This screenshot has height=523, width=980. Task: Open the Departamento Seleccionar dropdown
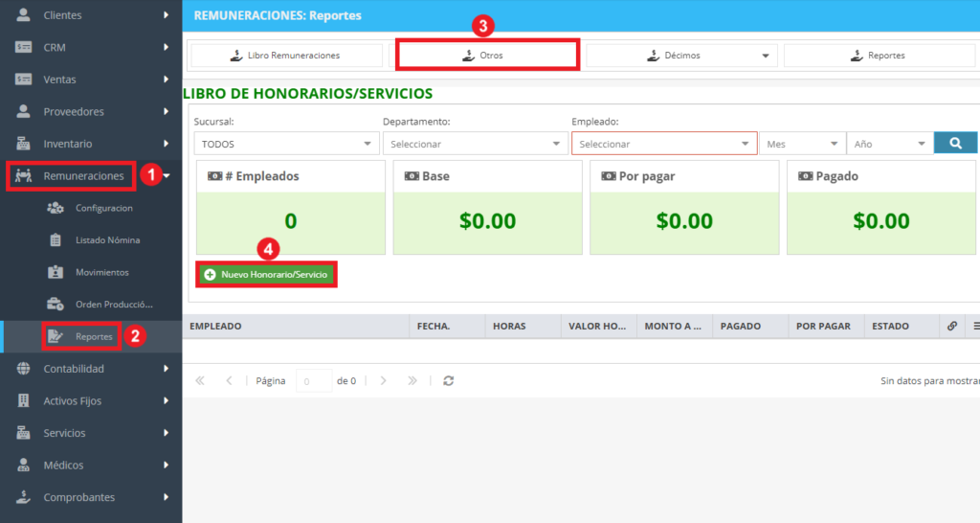pos(475,144)
